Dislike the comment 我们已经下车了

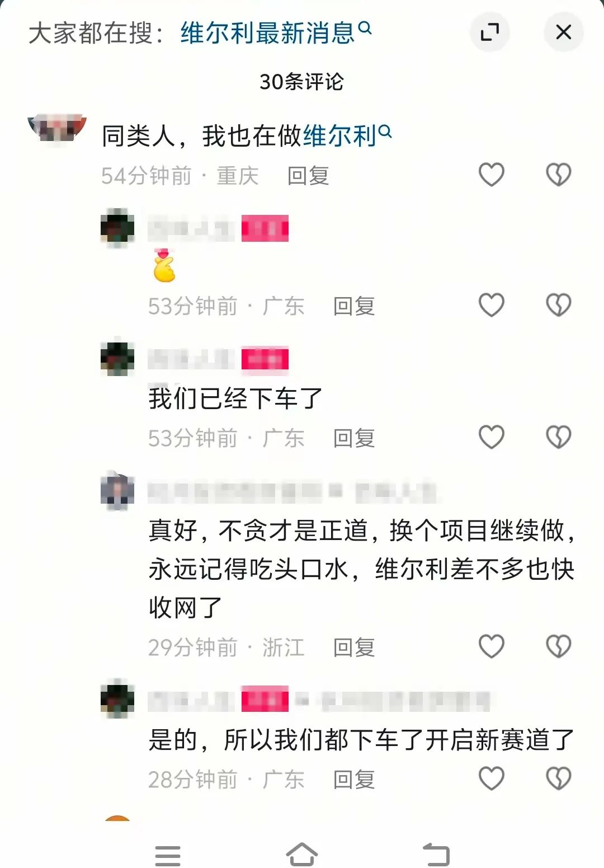[x=558, y=437]
